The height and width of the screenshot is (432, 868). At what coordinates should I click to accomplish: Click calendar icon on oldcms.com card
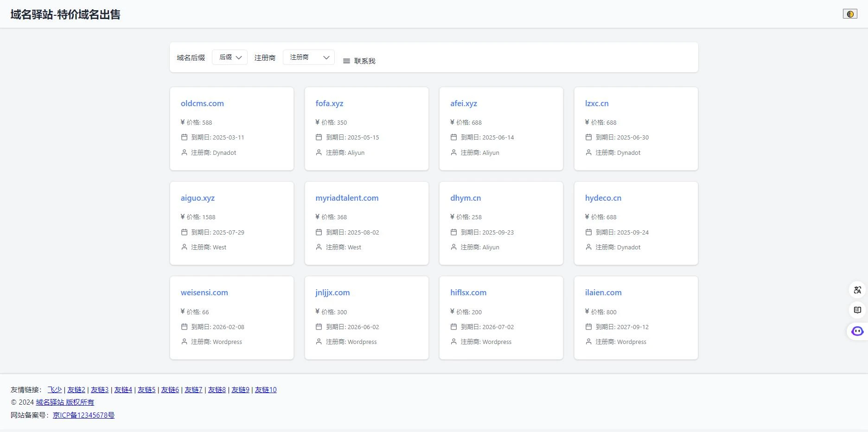click(x=184, y=137)
